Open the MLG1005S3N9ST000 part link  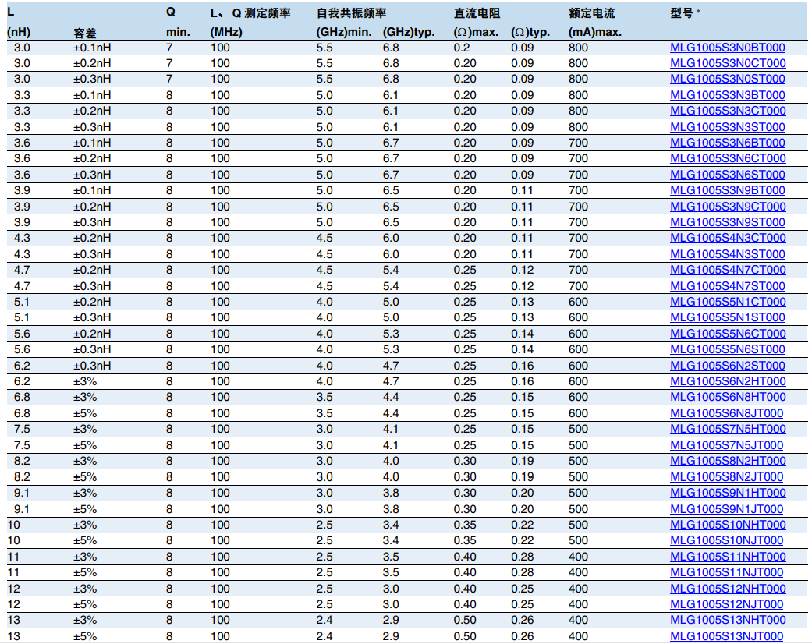(727, 222)
